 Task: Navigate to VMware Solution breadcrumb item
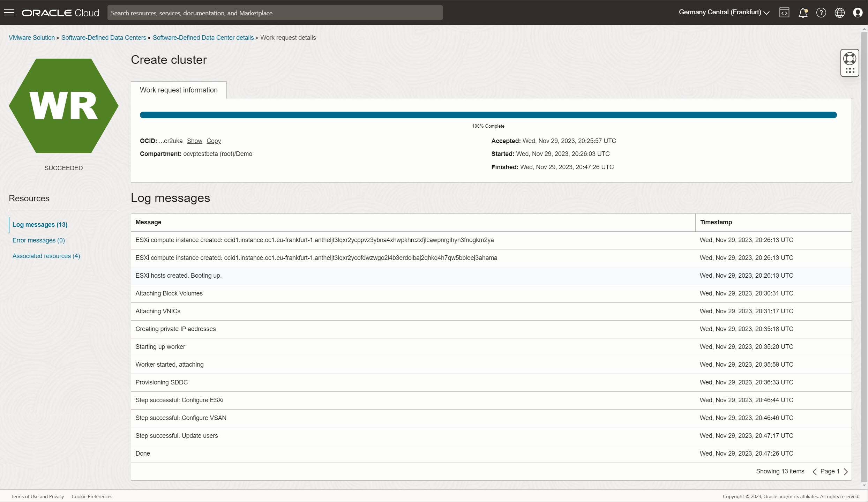pos(32,38)
